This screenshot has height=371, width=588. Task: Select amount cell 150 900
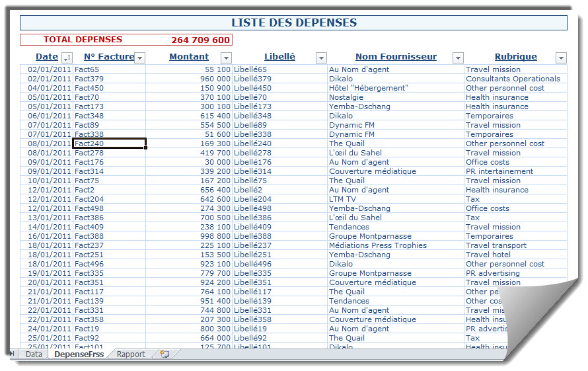point(189,88)
